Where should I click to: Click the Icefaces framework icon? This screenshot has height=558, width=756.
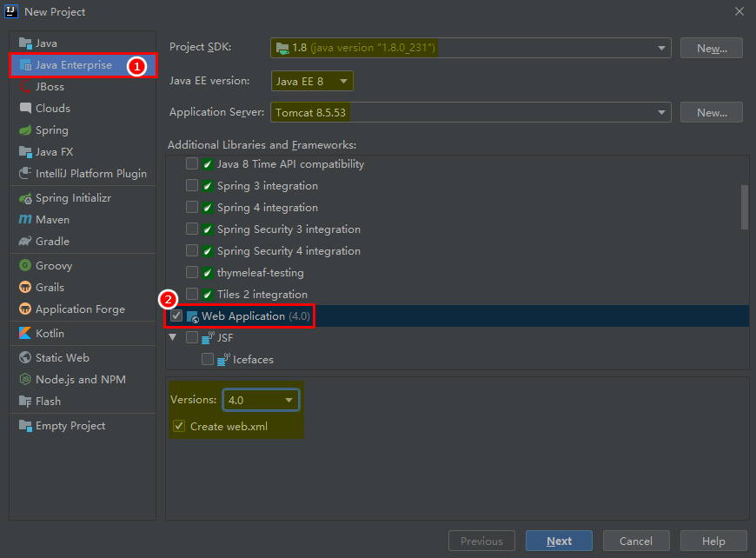(223, 360)
